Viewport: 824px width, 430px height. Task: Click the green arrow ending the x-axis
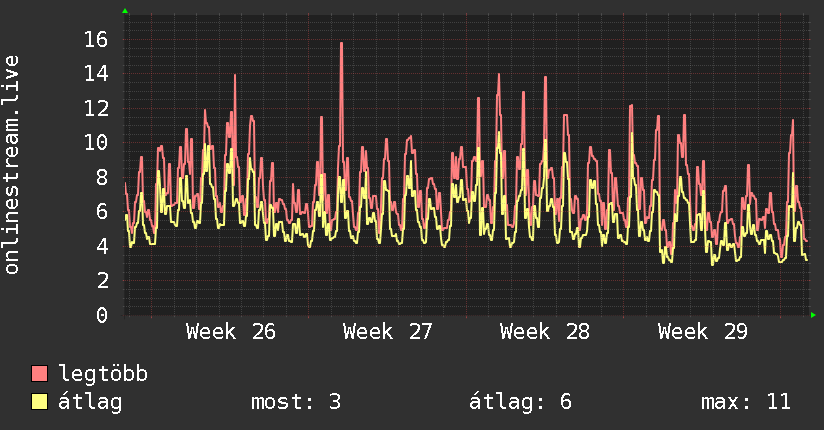coord(813,315)
